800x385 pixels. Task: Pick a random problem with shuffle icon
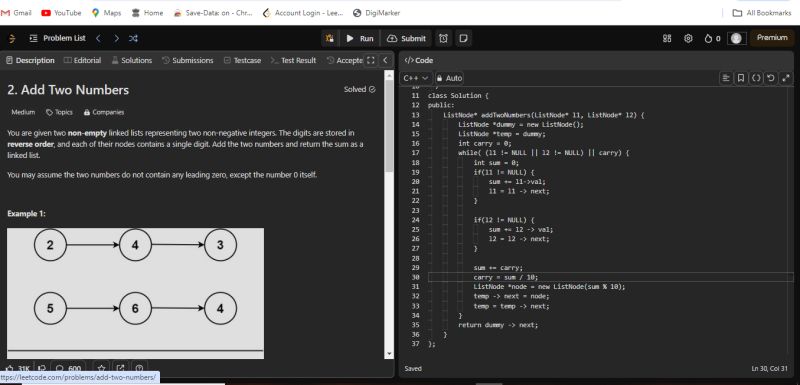click(133, 38)
